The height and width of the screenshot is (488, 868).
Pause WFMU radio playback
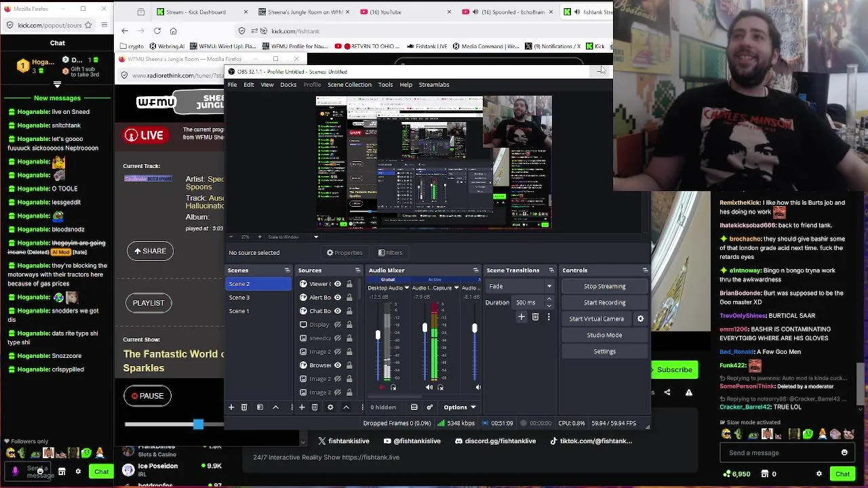(148, 396)
